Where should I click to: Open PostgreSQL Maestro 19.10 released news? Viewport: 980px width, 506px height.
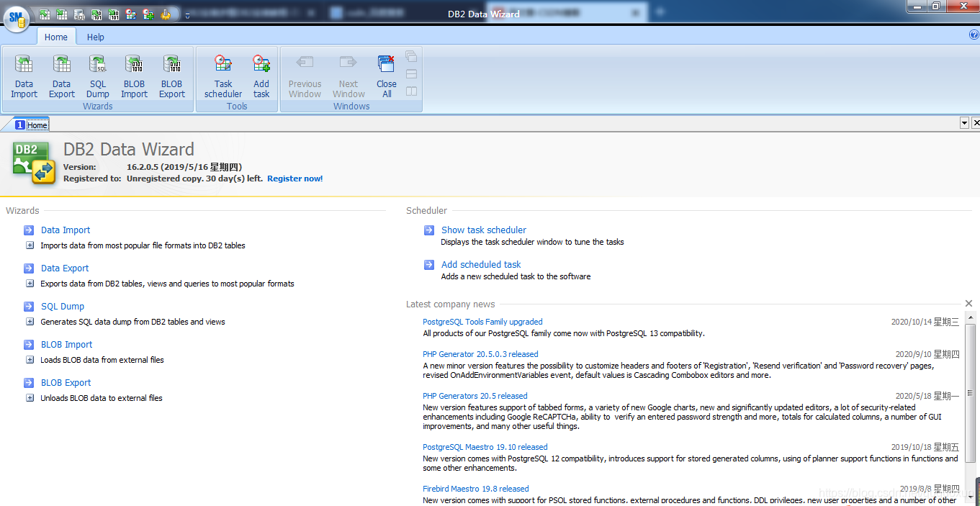click(x=485, y=447)
